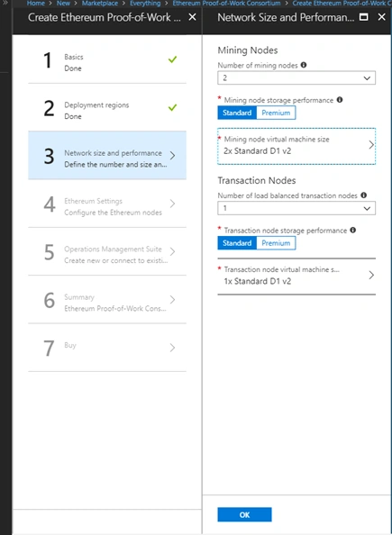Go to step 2 Deployment regions

point(107,107)
